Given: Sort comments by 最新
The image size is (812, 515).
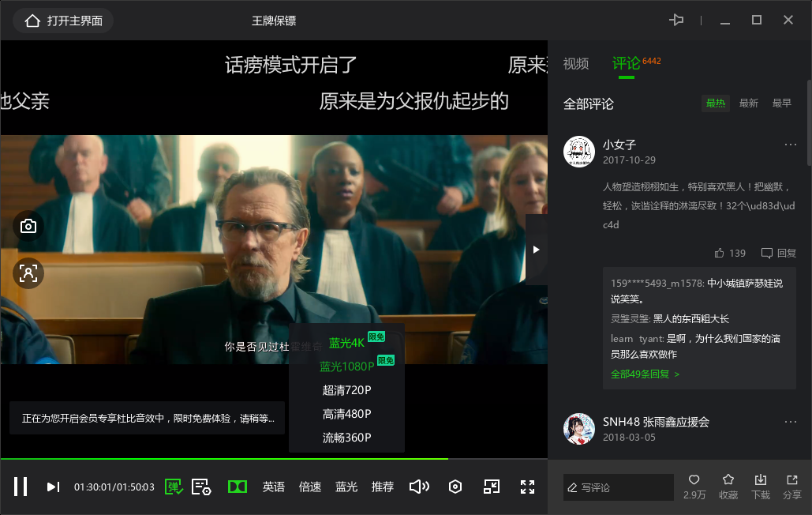Looking at the screenshot, I should pos(748,103).
